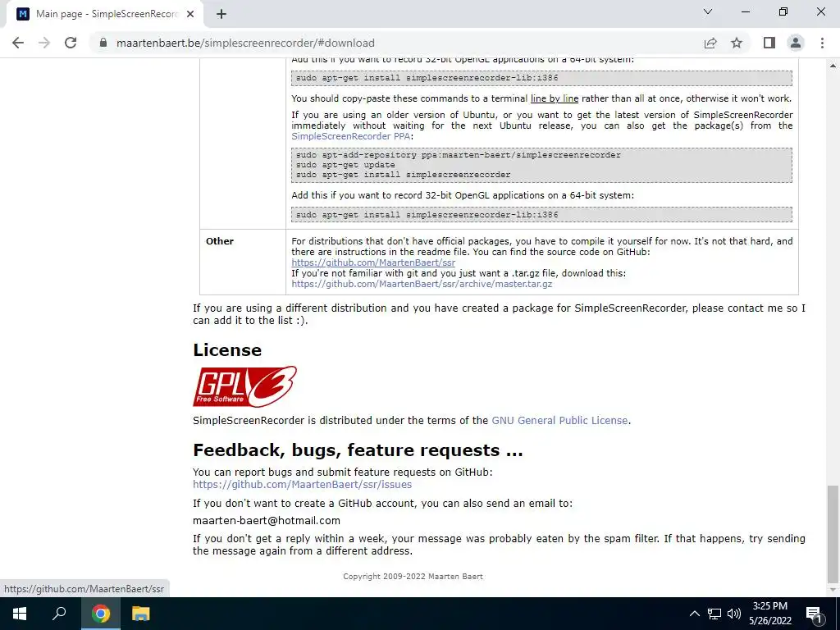This screenshot has height=630, width=840.
Task: Click the forward navigation arrow
Action: pos(44,43)
